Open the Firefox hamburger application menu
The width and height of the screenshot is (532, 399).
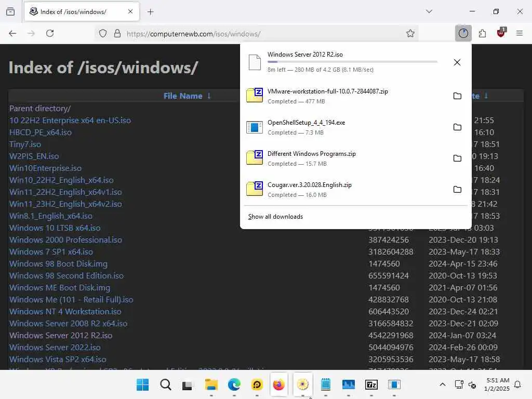tap(519, 33)
